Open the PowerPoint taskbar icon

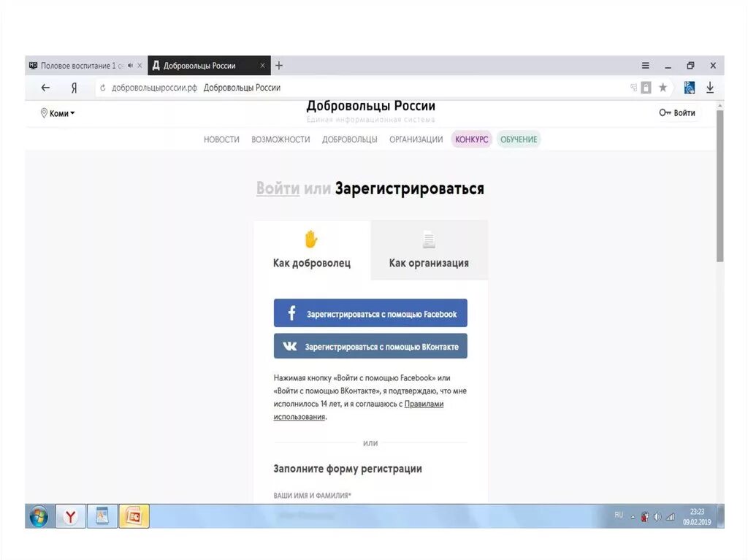click(134, 517)
